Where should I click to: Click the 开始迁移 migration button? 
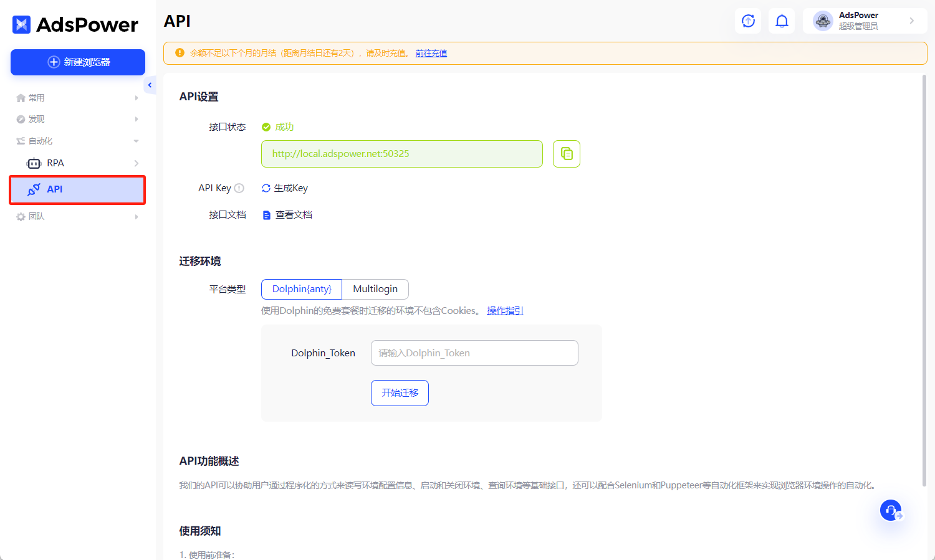tap(400, 392)
